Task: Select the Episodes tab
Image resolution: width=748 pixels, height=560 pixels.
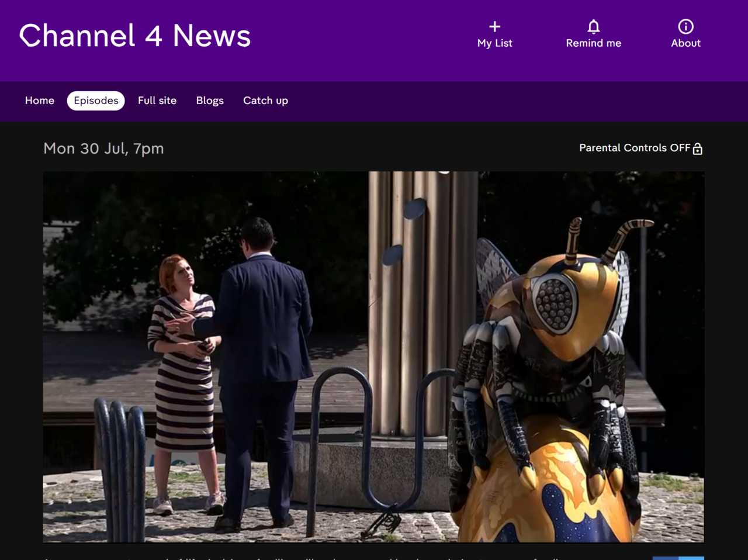Action: 96,101
